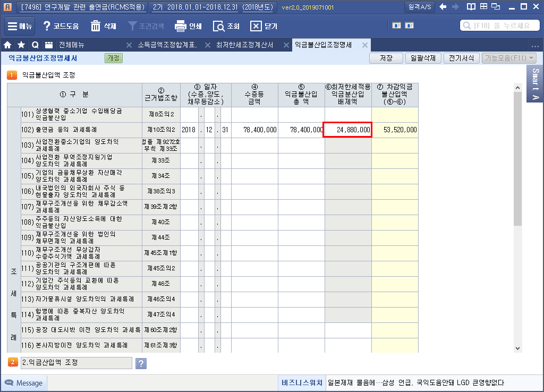Click the vertical scrollbar thumb
This screenshot has width=544, height=392.
(517, 159)
